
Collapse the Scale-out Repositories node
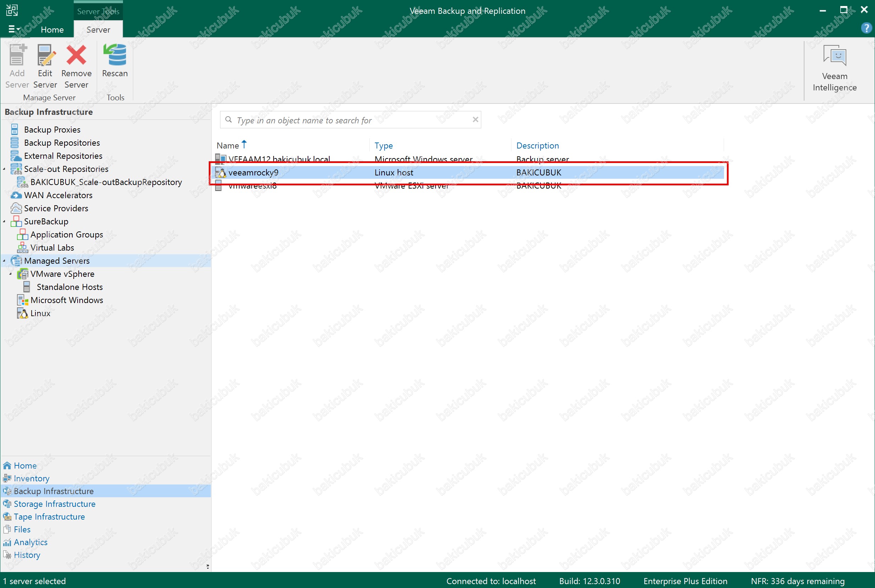[x=4, y=169]
